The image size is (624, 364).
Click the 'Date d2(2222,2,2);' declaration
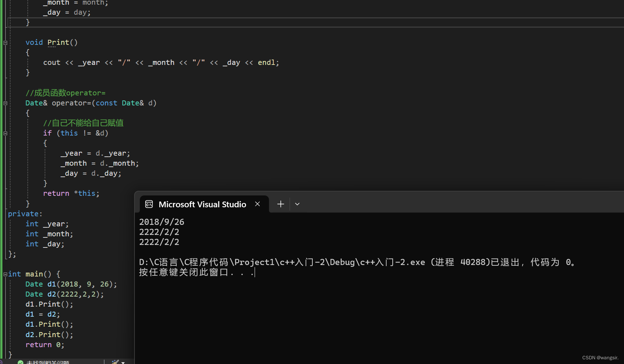65,294
